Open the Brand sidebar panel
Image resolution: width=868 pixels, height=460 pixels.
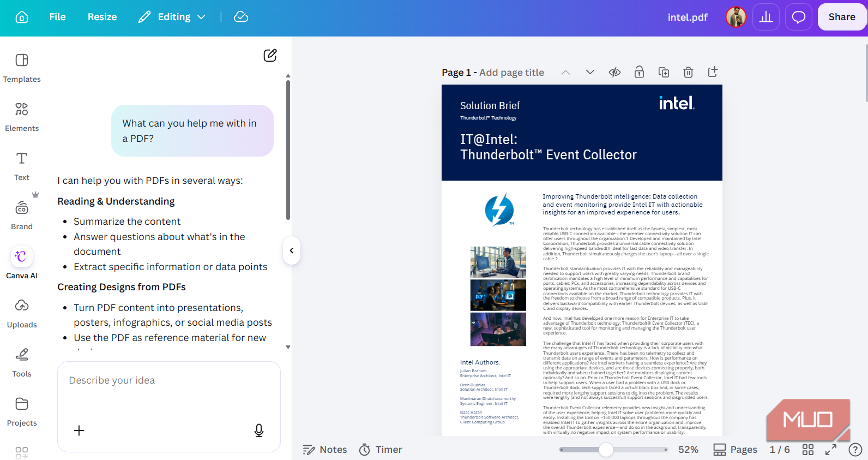coord(22,215)
